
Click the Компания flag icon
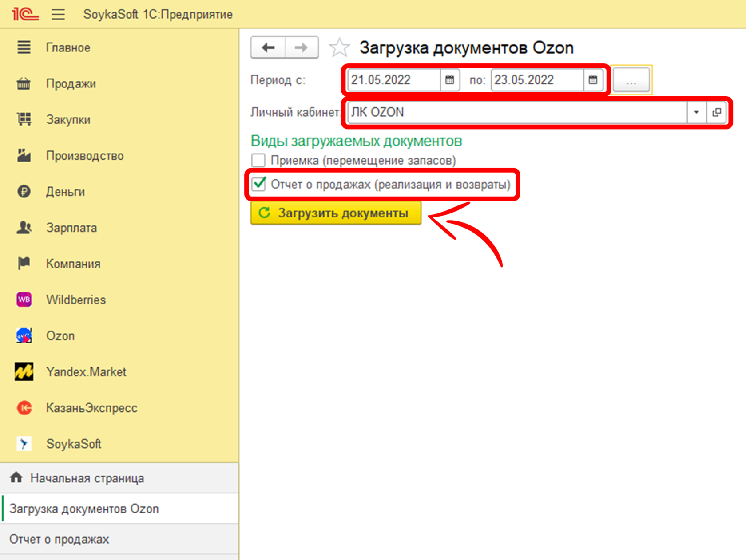[x=24, y=263]
